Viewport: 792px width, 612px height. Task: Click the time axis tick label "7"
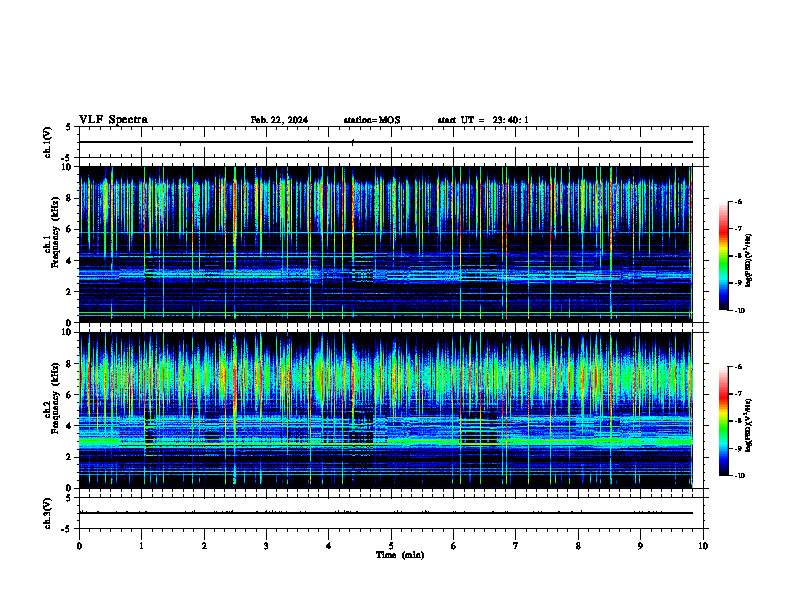[516, 546]
